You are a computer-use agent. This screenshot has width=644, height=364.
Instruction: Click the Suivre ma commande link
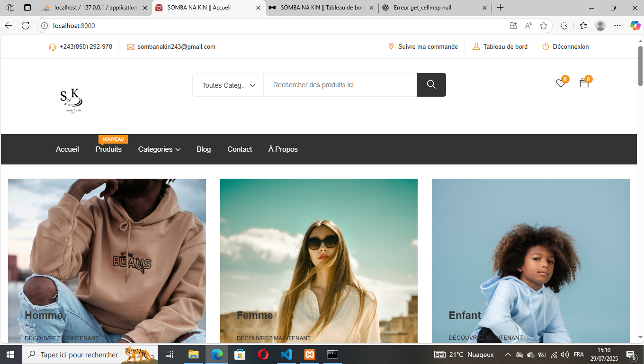point(428,46)
